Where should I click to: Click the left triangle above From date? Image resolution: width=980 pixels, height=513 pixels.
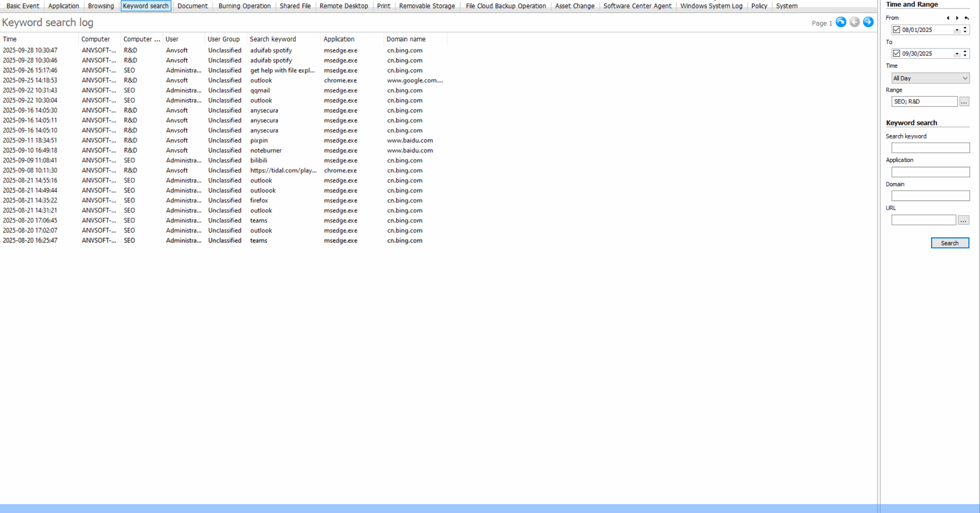[x=948, y=18]
